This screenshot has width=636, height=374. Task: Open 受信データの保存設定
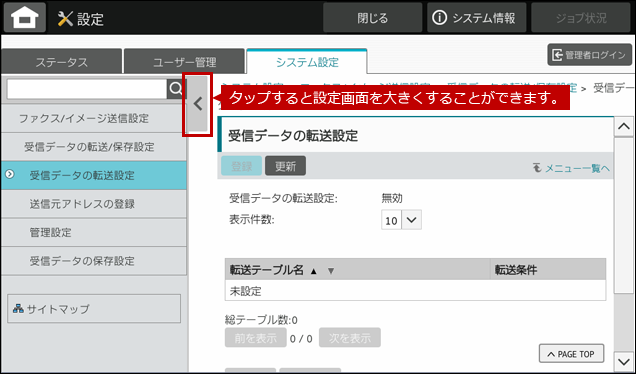pos(94,260)
